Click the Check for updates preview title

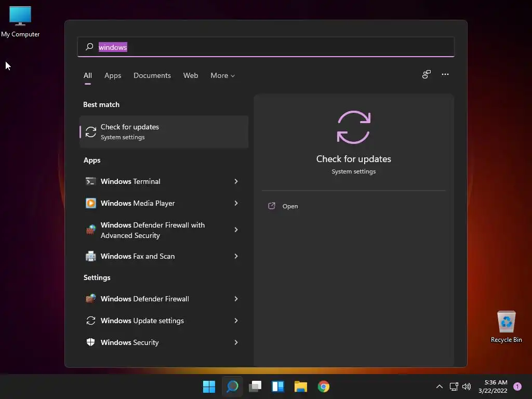(353, 159)
